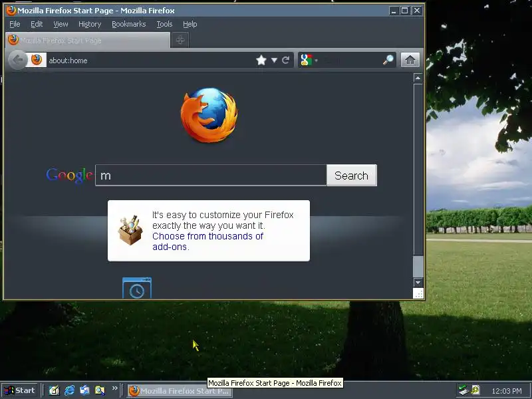Click the restore session clock icon
This screenshot has width=532, height=399.
point(137,288)
